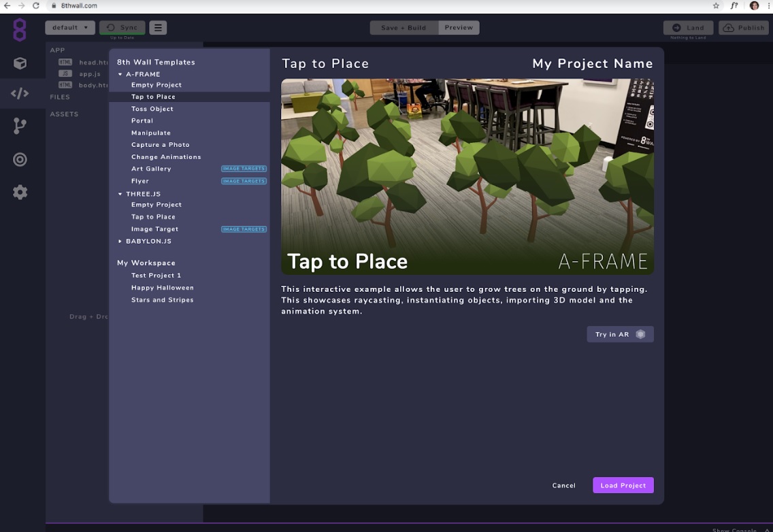Click the JS icon next to app.js

65,73
